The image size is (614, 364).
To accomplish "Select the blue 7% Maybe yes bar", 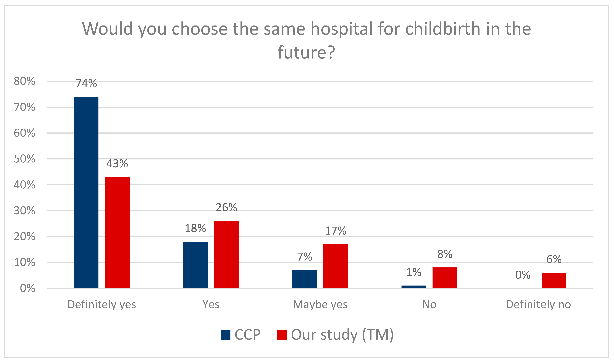I will 304,279.
